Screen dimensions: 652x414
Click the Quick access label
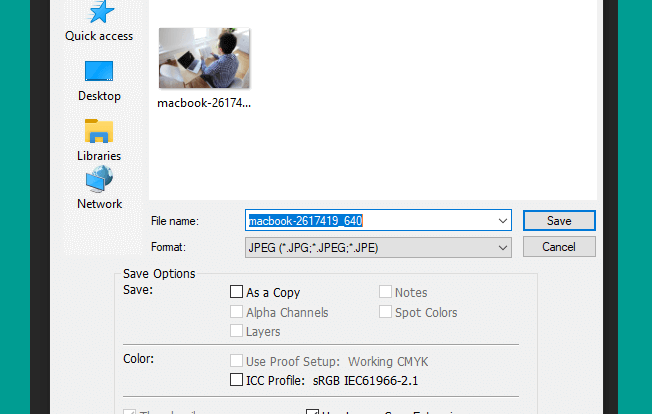pos(99,36)
